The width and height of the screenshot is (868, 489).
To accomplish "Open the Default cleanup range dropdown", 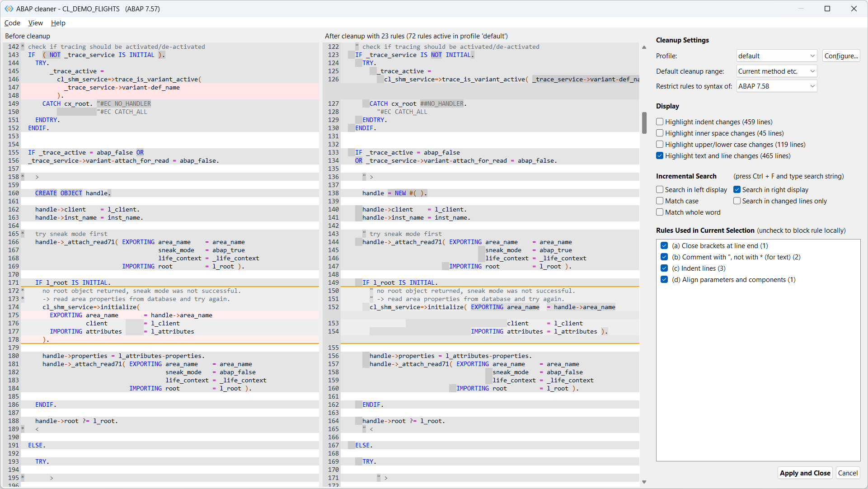I will click(x=776, y=71).
